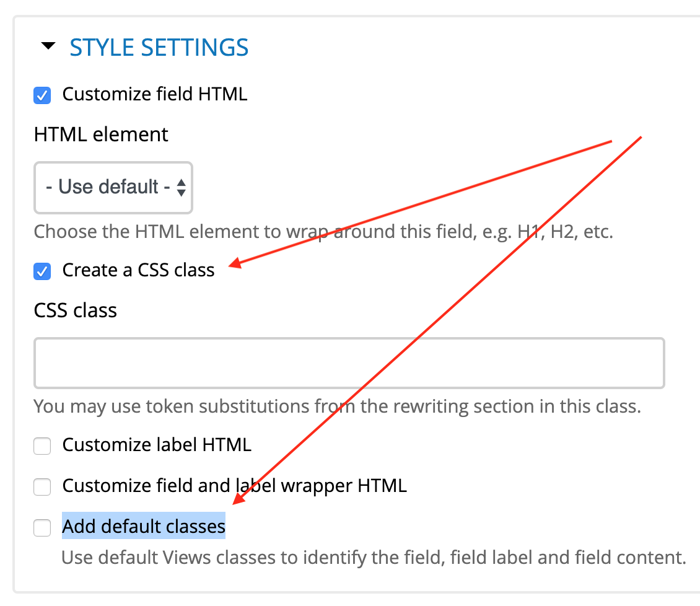Disable Create a CSS class
The height and width of the screenshot is (606, 700).
(x=42, y=271)
